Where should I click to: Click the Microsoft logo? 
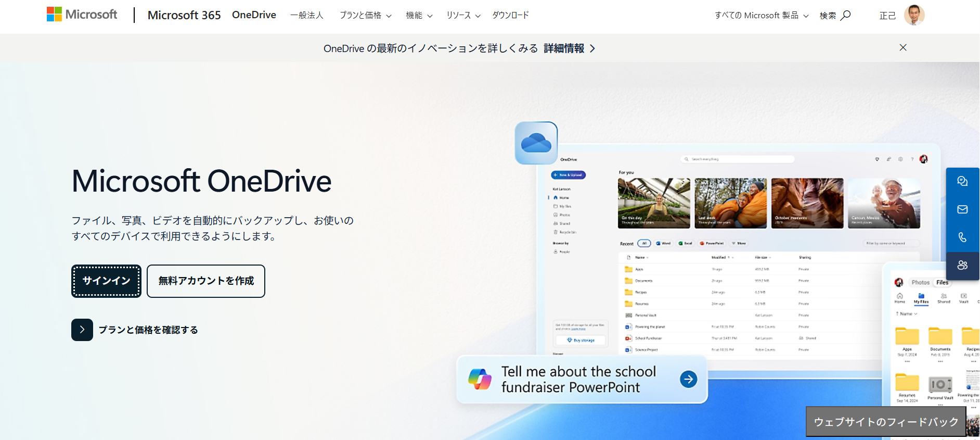[x=82, y=15]
